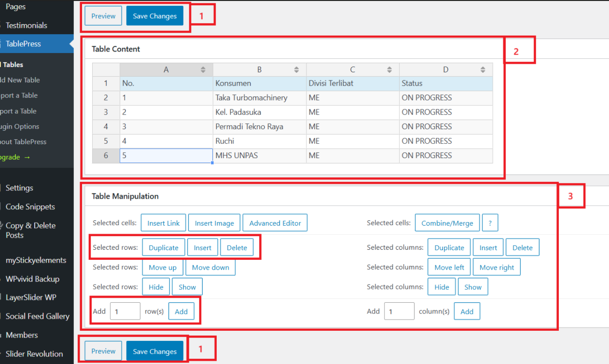Hide the selected rows
This screenshot has height=364, width=609.
click(156, 287)
